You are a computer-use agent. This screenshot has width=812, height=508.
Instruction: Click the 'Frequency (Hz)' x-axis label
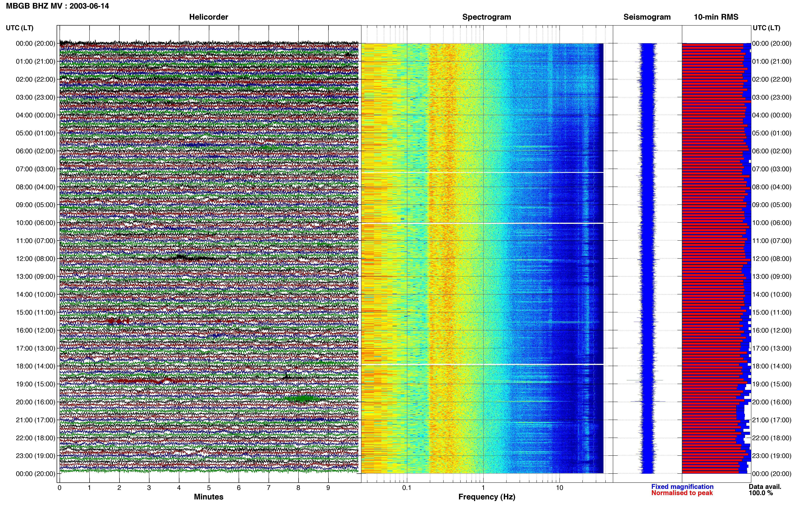click(487, 497)
